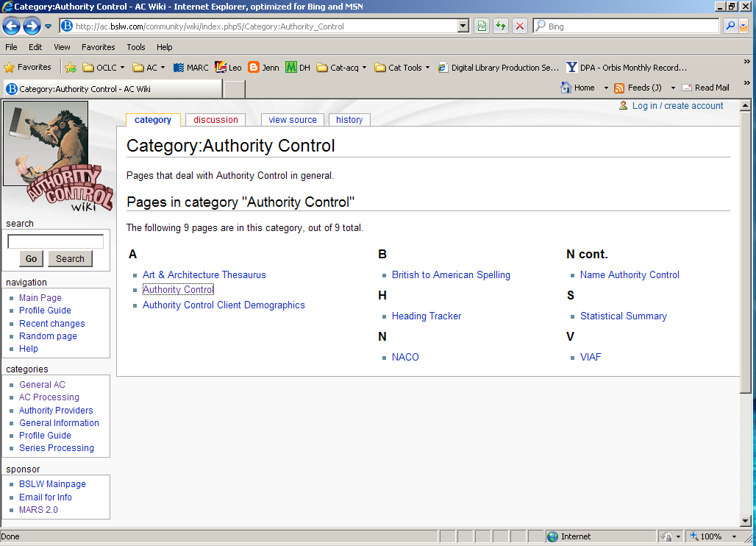
Task: Expand the address bar URL dropdown
Action: click(x=463, y=26)
